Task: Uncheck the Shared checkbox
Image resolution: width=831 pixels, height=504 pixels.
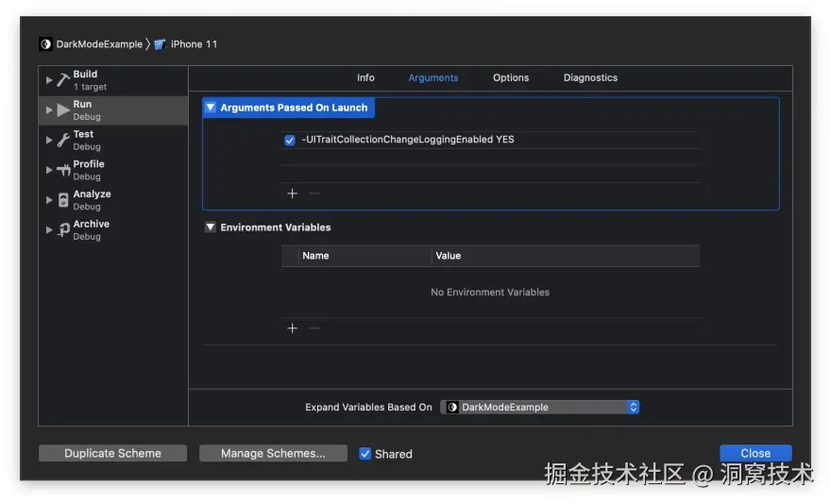Action: tap(365, 454)
